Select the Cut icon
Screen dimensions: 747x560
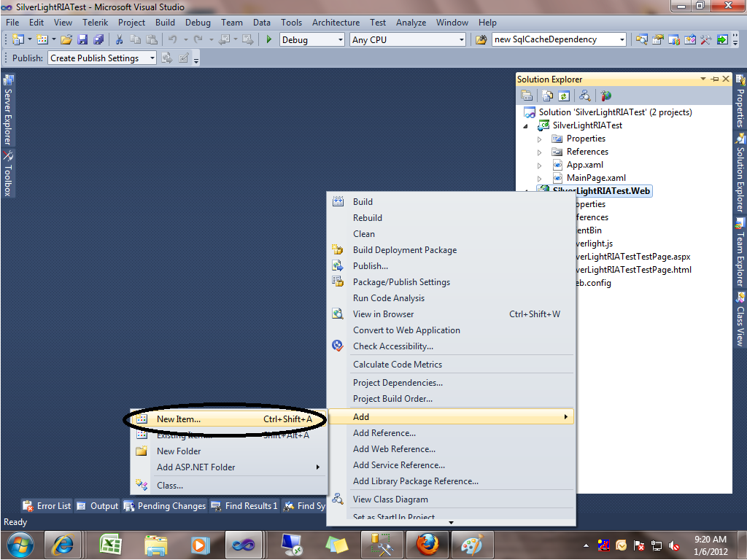tap(119, 39)
